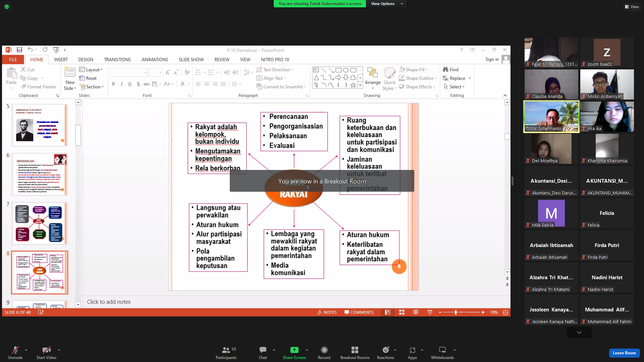
Task: Start Slide Show from status bar icon
Action: (x=430, y=312)
